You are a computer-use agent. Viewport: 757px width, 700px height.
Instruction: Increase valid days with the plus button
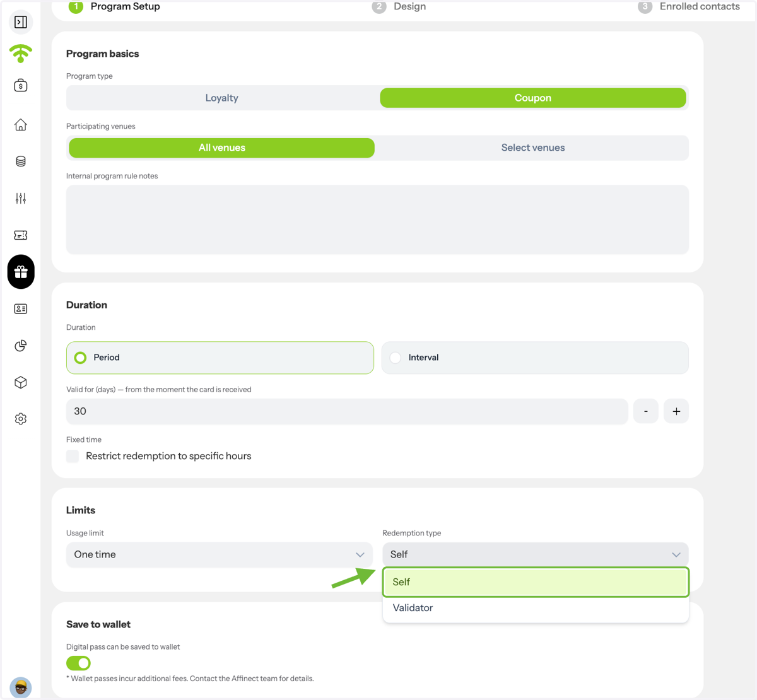[x=676, y=411]
